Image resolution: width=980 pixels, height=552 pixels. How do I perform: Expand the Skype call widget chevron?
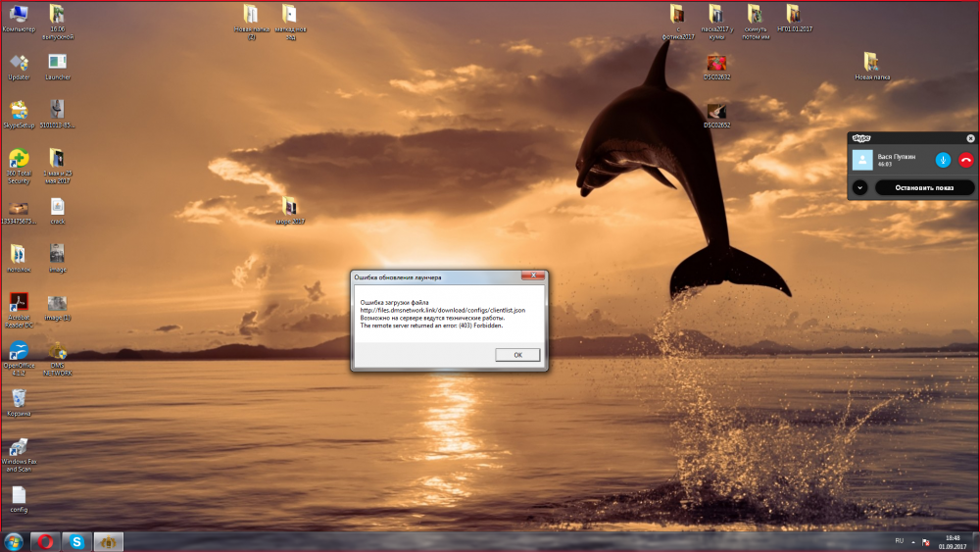859,187
